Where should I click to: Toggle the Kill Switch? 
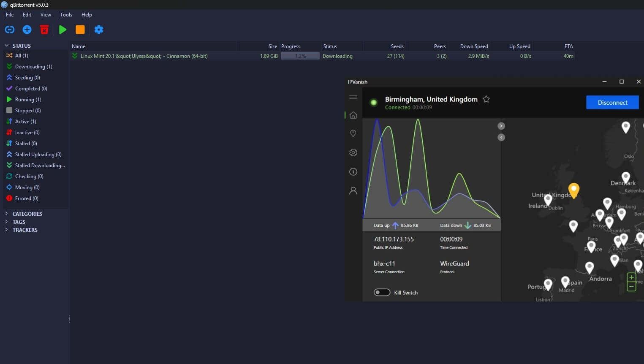(x=382, y=293)
